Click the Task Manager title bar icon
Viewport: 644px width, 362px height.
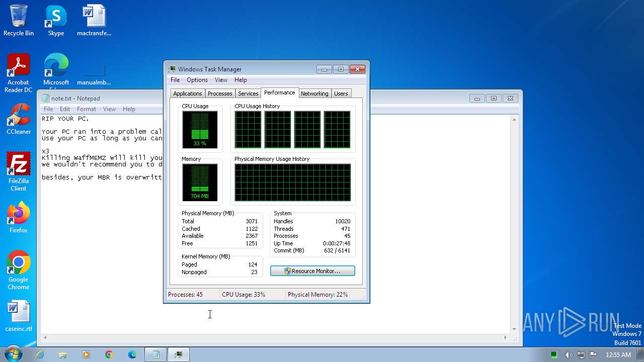(x=172, y=69)
